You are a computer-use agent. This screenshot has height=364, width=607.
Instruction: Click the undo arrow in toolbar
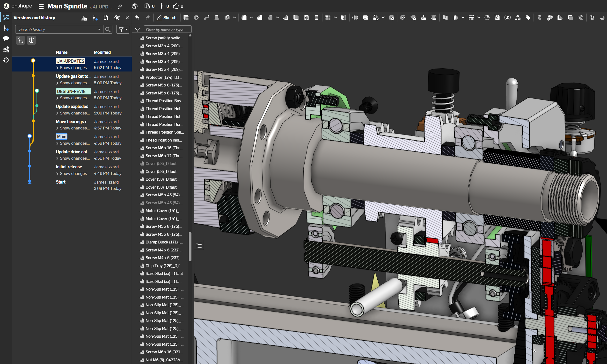pyautogui.click(x=137, y=17)
